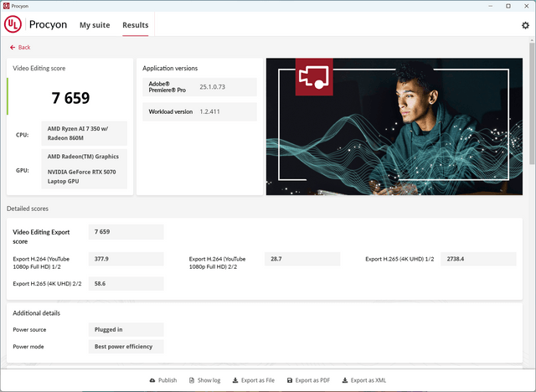Click the Workload version label
Image resolution: width=536 pixels, height=392 pixels.
click(x=171, y=111)
